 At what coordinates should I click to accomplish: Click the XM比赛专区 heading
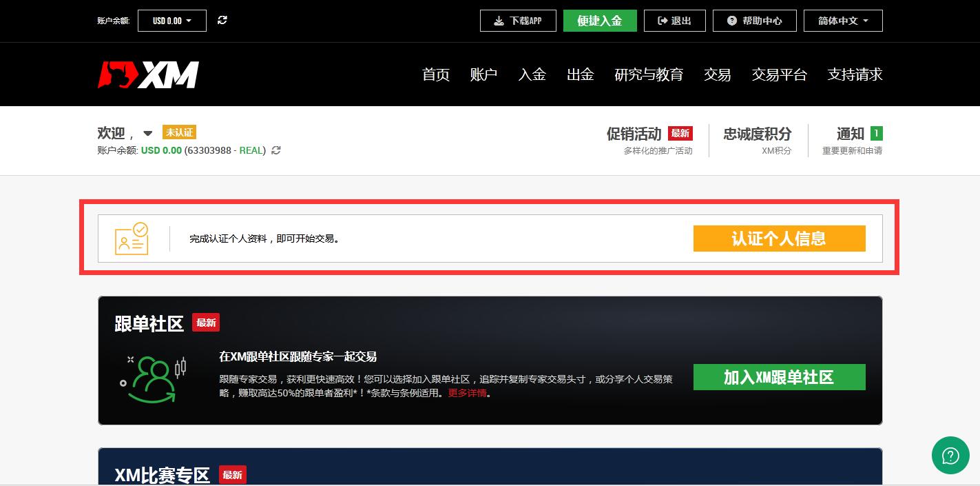(162, 475)
